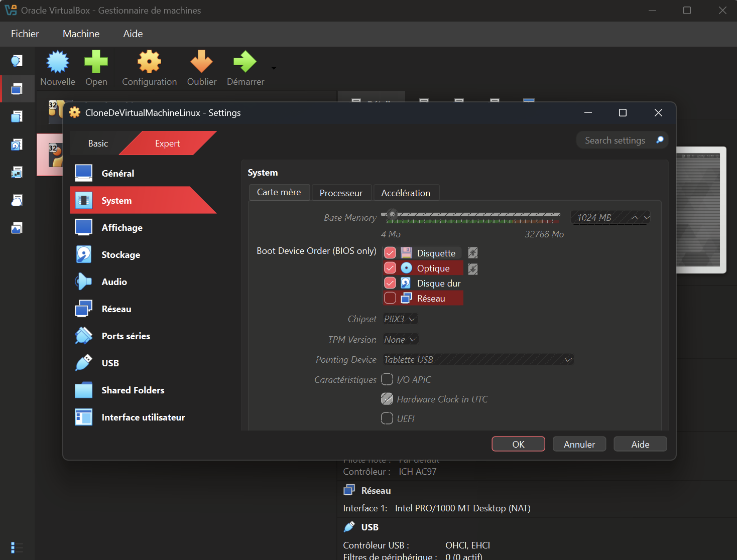Screen dimensions: 737x560
Task: Toggle the Hardware Clock in UTC checkbox
Action: point(387,399)
